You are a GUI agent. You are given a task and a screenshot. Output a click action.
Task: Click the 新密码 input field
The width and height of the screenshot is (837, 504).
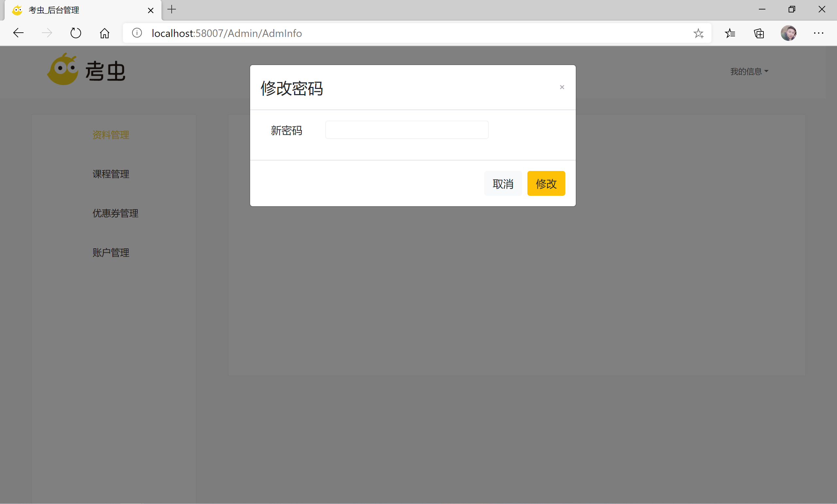[407, 130]
